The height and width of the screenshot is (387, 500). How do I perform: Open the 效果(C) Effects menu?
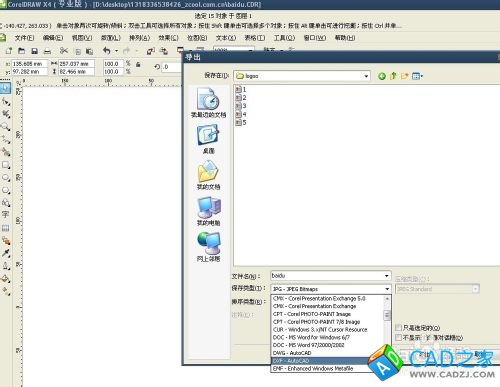pyautogui.click(x=168, y=38)
